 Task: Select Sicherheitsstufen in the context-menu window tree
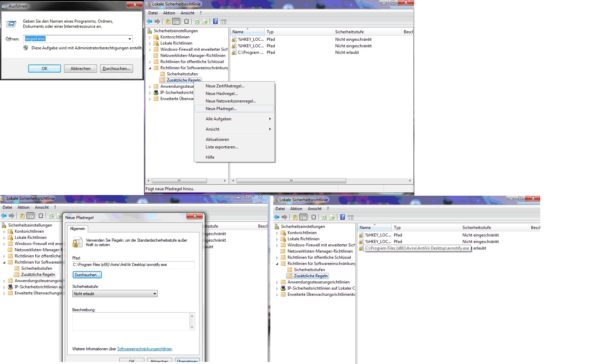tap(182, 74)
